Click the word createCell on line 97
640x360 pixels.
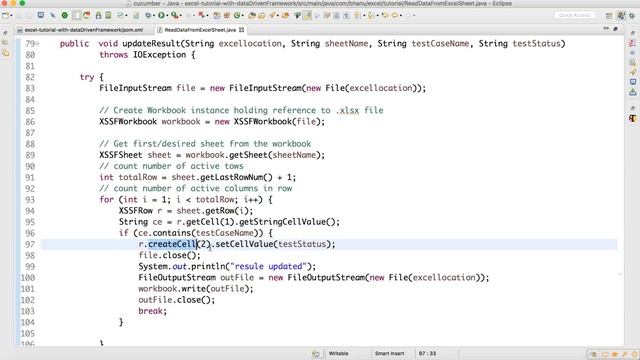click(172, 244)
